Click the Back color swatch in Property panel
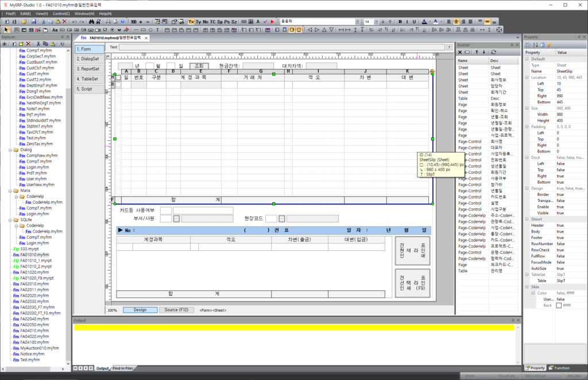The height and width of the screenshot is (380, 588). tap(559, 305)
